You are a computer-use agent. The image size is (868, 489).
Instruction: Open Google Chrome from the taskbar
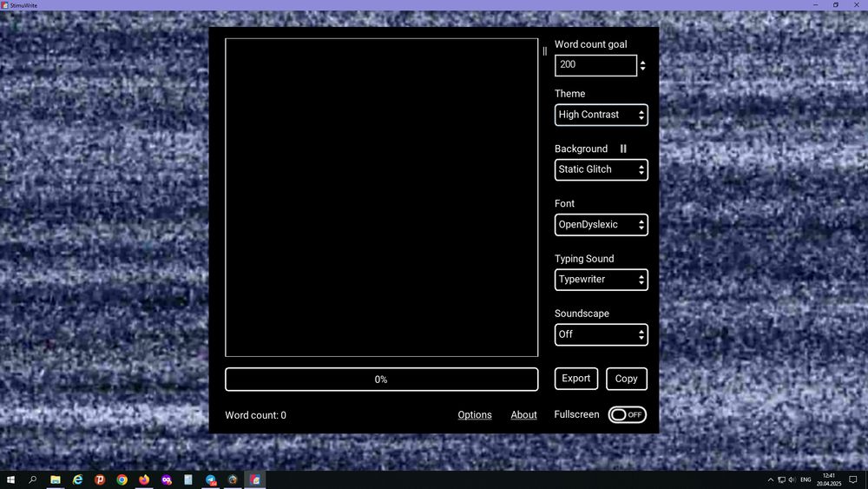(122, 479)
